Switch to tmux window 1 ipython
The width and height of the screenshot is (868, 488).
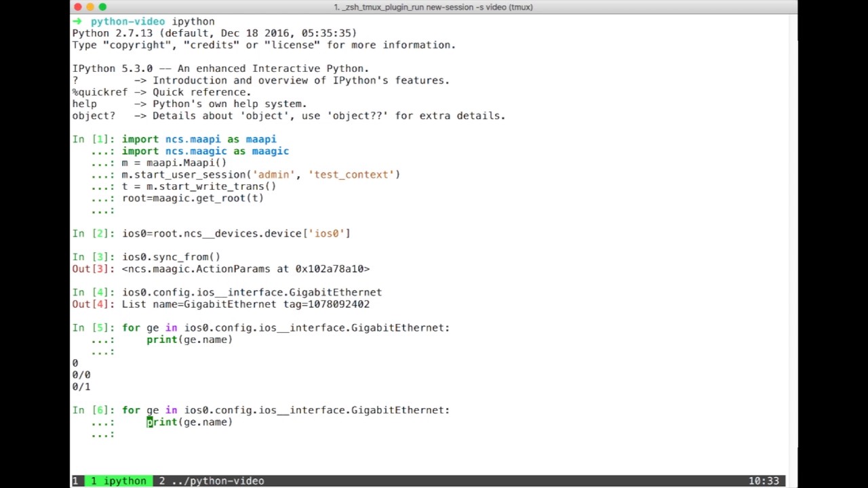(x=119, y=481)
